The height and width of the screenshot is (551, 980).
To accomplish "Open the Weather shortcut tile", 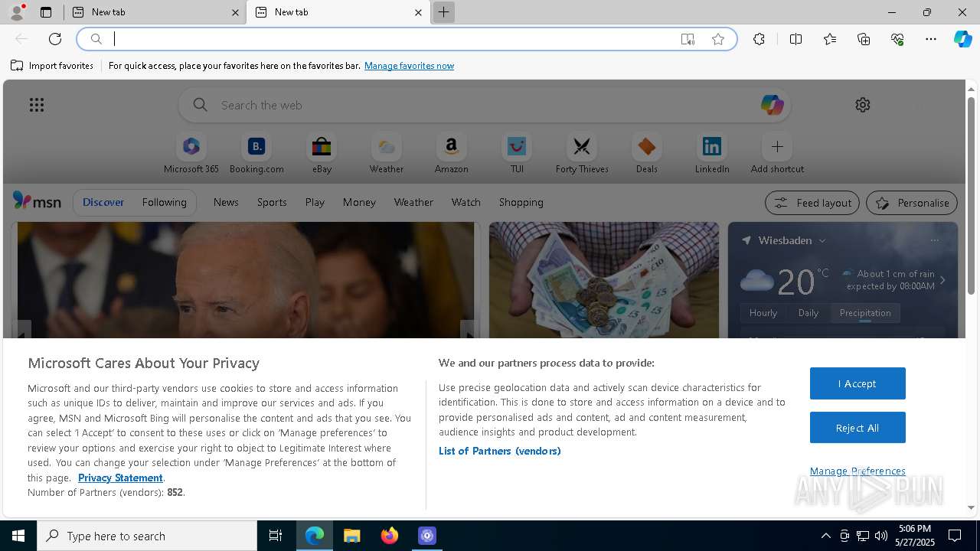I will click(387, 153).
